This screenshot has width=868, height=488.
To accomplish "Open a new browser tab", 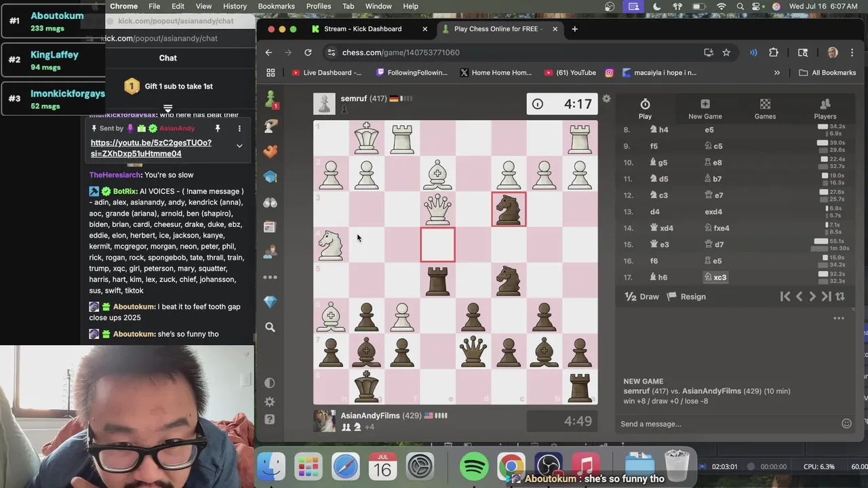I will [x=574, y=29].
